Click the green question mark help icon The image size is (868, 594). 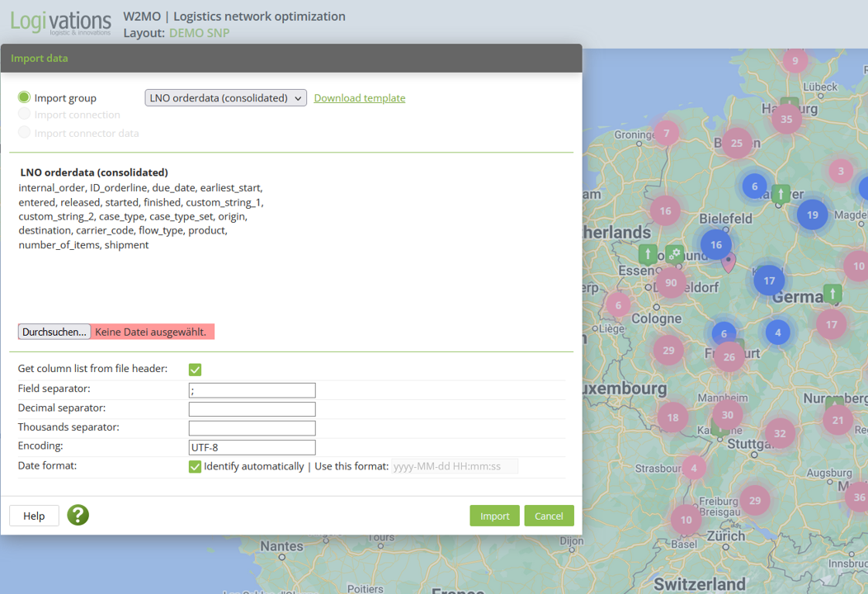point(78,516)
